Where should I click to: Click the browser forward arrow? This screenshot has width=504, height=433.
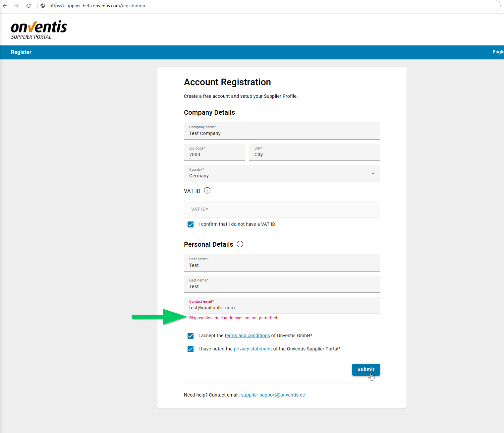(17, 6)
